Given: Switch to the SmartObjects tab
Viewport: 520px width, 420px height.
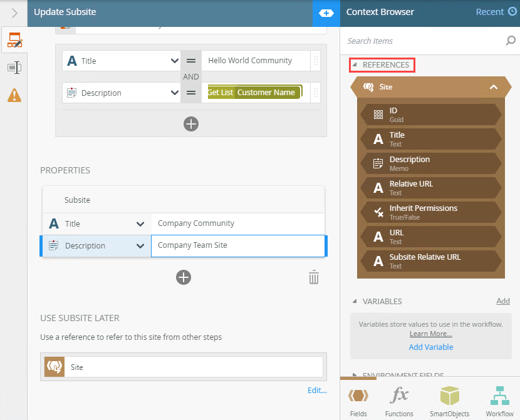Looking at the screenshot, I should coord(449,401).
